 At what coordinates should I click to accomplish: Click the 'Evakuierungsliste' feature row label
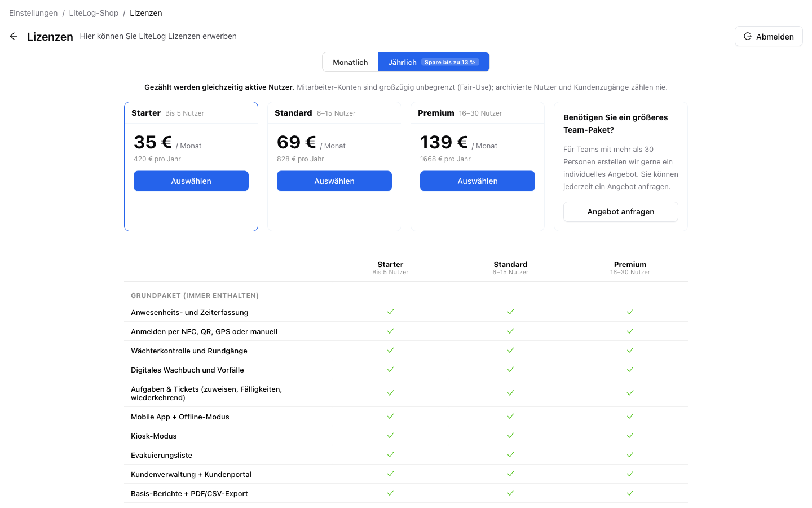[x=161, y=455]
